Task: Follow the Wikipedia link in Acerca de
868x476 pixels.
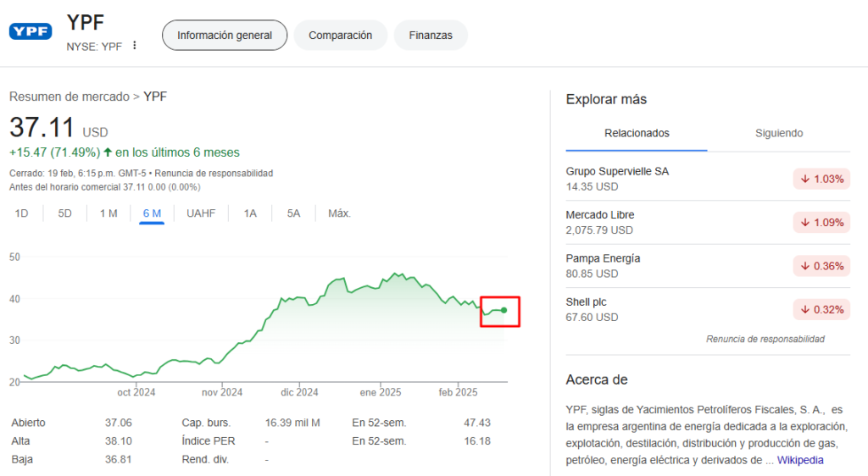Action: pyautogui.click(x=800, y=460)
